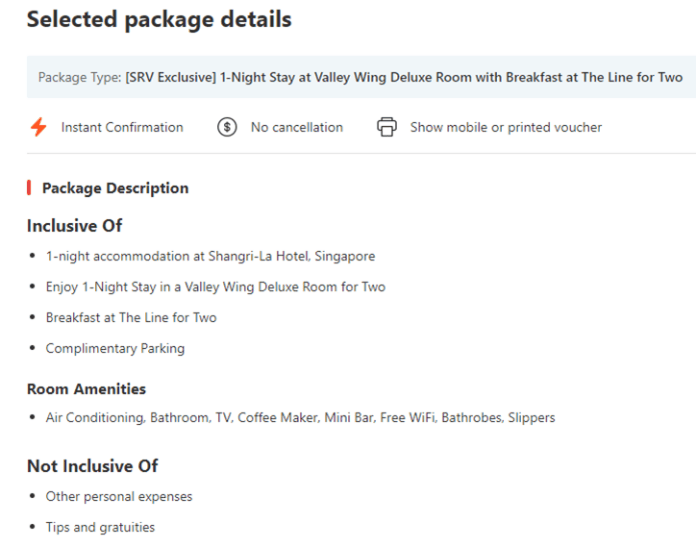The width and height of the screenshot is (696, 548).
Task: Click the Room Amenities heading
Action: click(86, 389)
